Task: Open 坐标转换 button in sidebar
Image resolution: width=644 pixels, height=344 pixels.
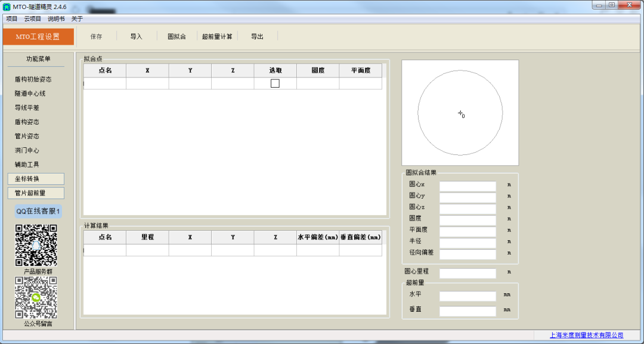Action: pos(36,179)
